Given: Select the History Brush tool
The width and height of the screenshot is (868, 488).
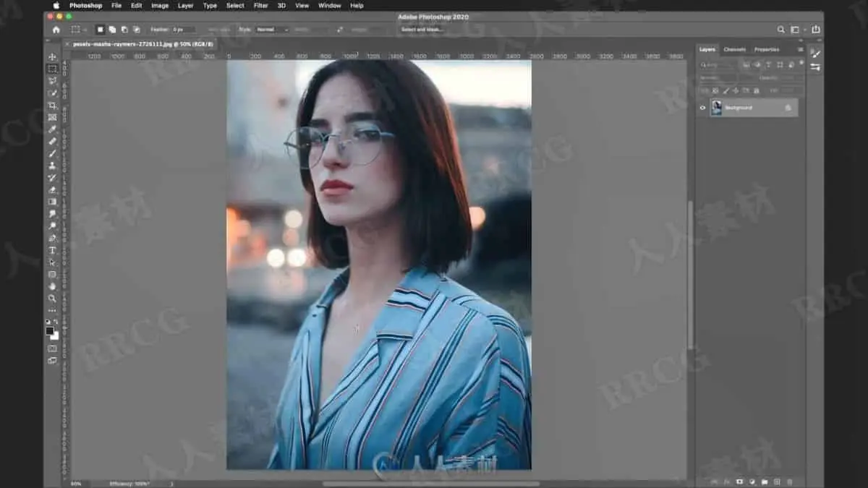Looking at the screenshot, I should (x=52, y=178).
